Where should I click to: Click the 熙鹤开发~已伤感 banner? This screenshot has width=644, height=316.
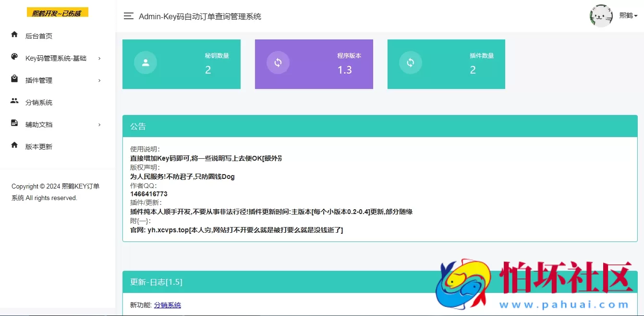(57, 13)
